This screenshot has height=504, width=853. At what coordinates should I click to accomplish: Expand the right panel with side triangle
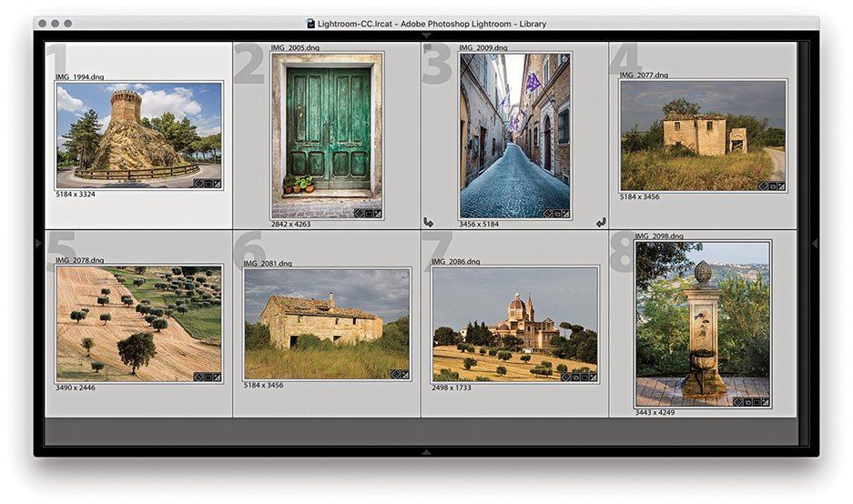(x=814, y=243)
